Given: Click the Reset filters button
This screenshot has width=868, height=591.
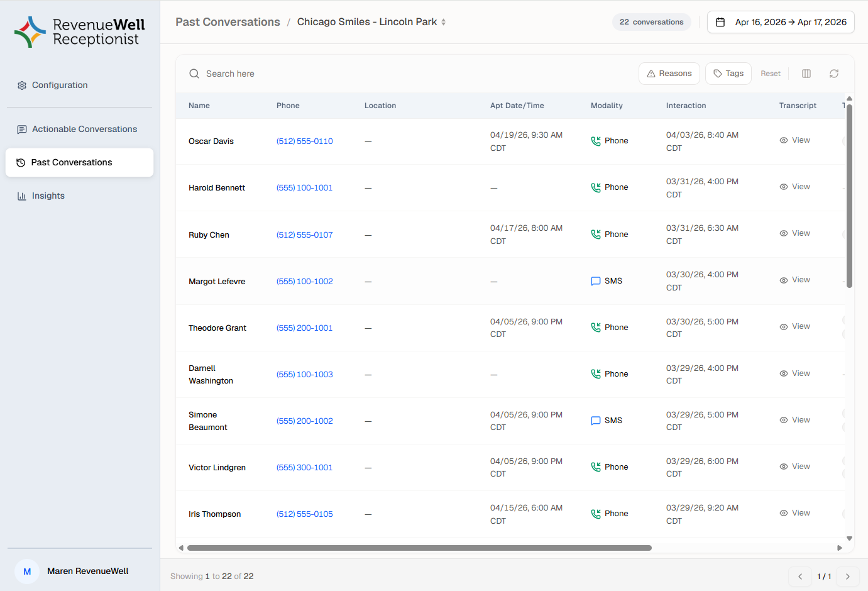Looking at the screenshot, I should click(770, 74).
